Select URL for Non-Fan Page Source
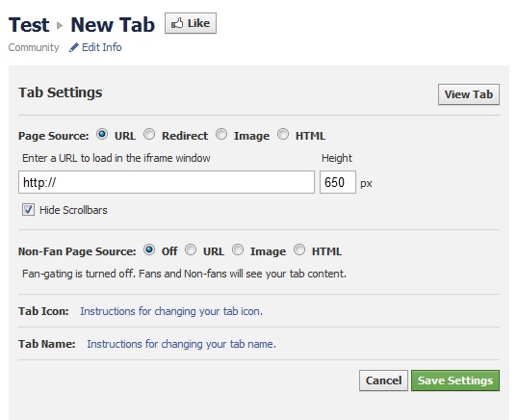518x420 pixels. (x=191, y=249)
